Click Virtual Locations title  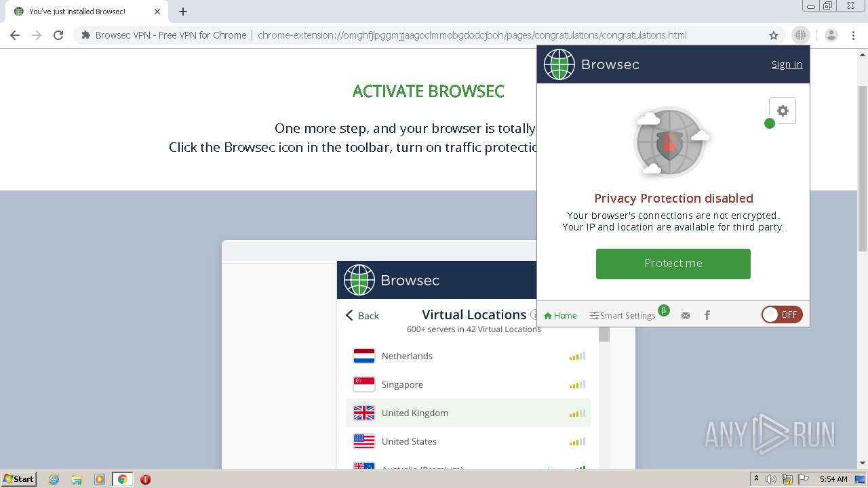(474, 314)
